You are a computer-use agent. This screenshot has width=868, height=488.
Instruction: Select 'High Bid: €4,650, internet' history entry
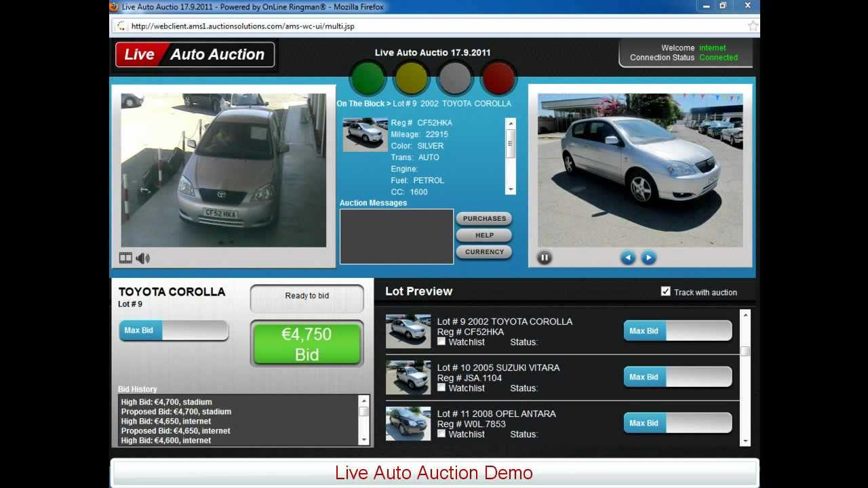click(166, 421)
